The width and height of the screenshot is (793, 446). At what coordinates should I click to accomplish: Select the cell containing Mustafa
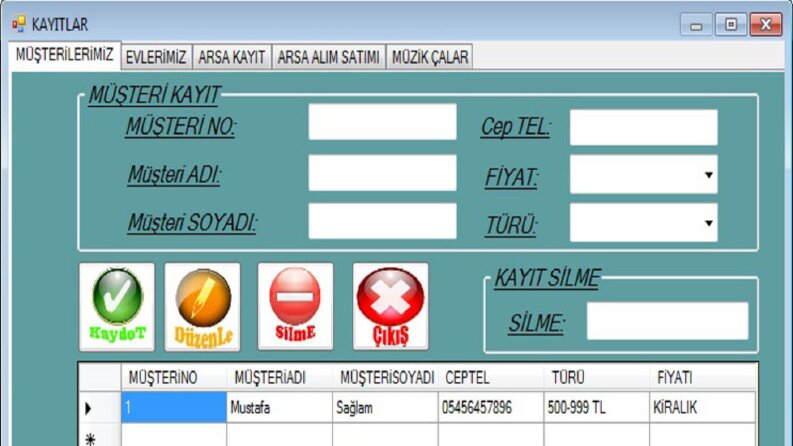point(280,407)
